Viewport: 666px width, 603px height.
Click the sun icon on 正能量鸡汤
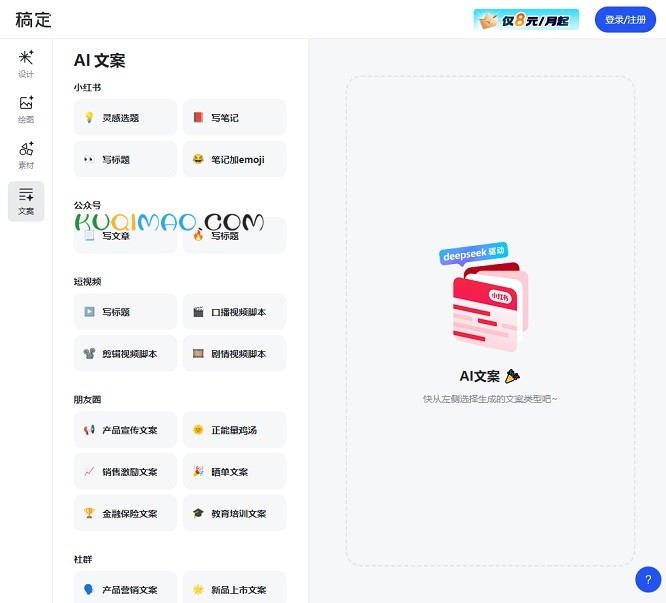click(x=198, y=430)
